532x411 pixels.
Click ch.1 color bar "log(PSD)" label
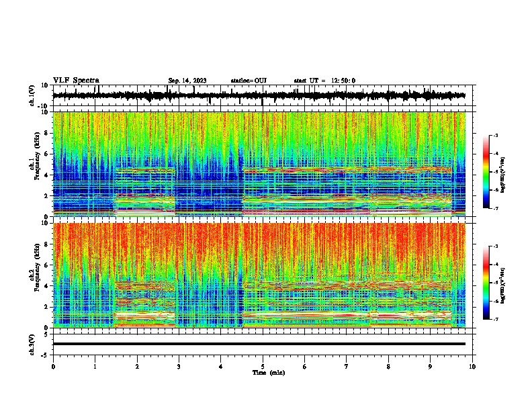[x=502, y=175]
